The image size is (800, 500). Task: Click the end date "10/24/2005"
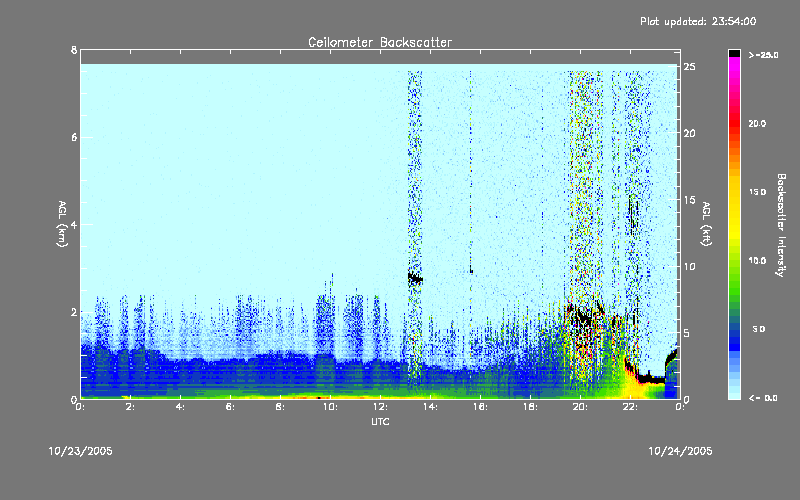click(680, 451)
